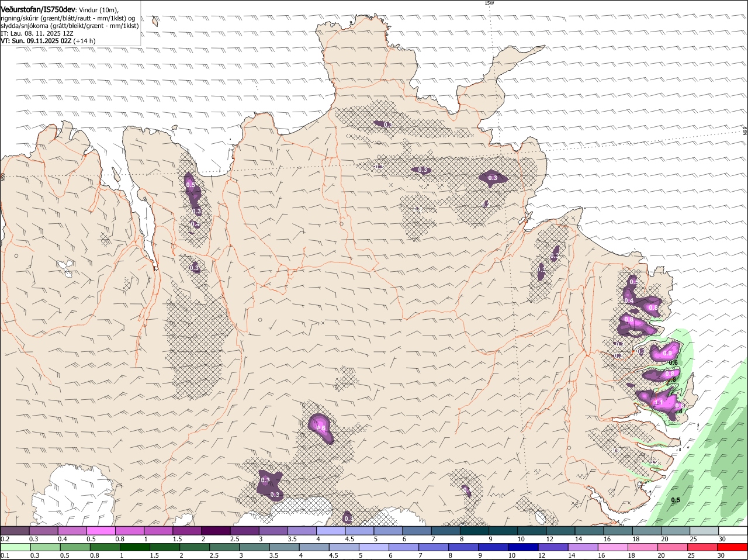Select the darkest green swatch between 1 and 1.5

click(134, 547)
